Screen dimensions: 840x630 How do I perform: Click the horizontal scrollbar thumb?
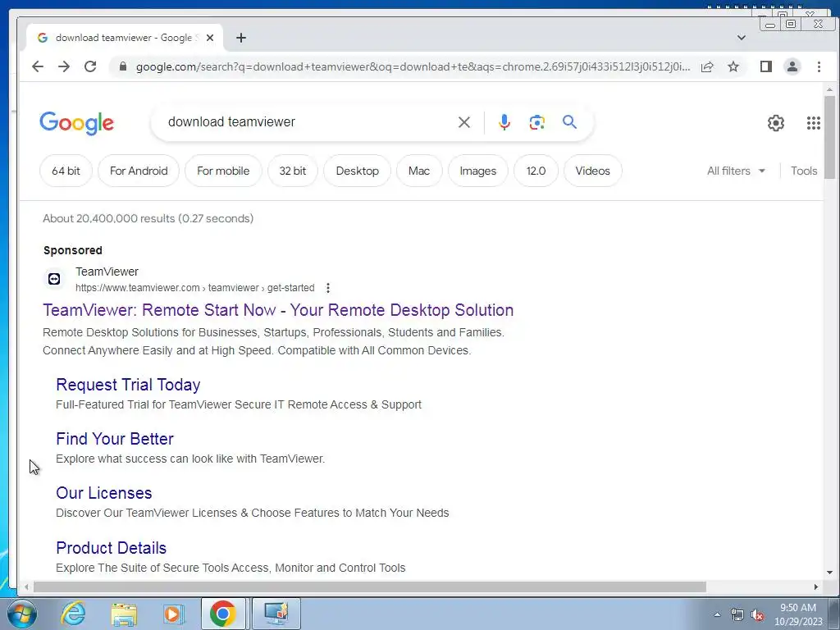370,587
